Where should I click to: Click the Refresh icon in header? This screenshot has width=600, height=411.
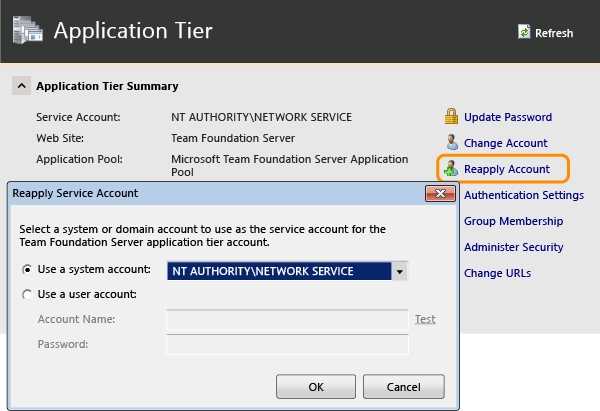(x=524, y=32)
